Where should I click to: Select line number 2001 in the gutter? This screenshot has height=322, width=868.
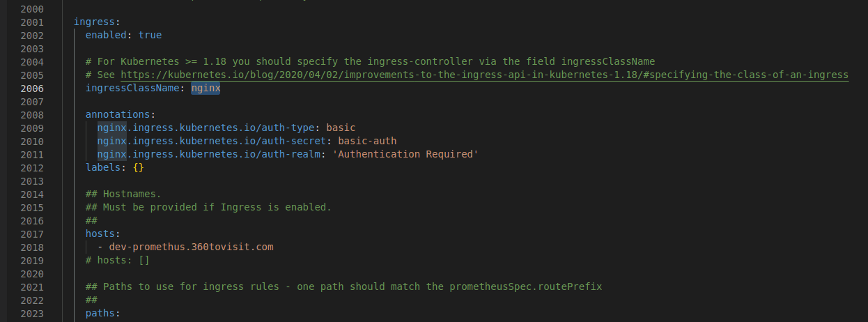tap(32, 22)
